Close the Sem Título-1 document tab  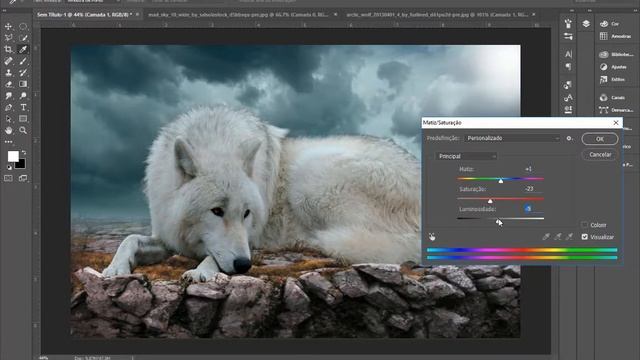click(x=137, y=15)
